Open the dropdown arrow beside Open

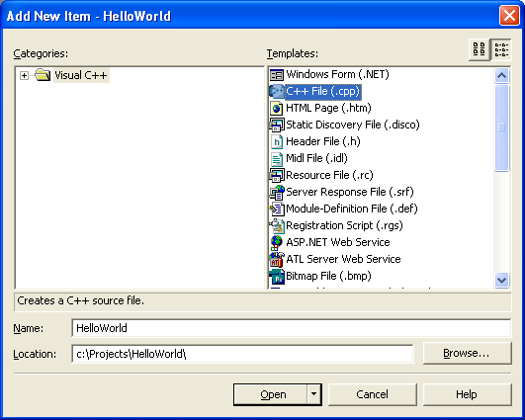(313, 394)
